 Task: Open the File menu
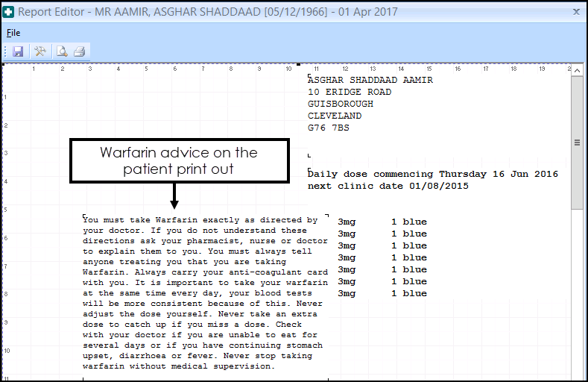[13, 33]
